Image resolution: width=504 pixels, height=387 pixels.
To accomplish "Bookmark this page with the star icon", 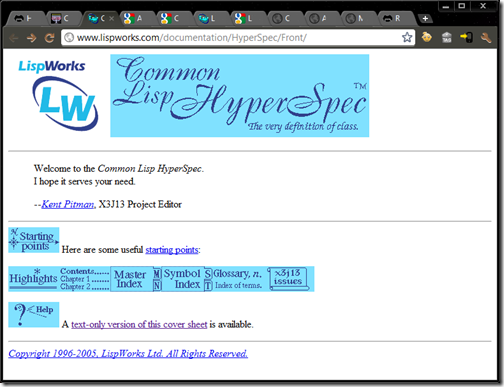I will (x=407, y=37).
